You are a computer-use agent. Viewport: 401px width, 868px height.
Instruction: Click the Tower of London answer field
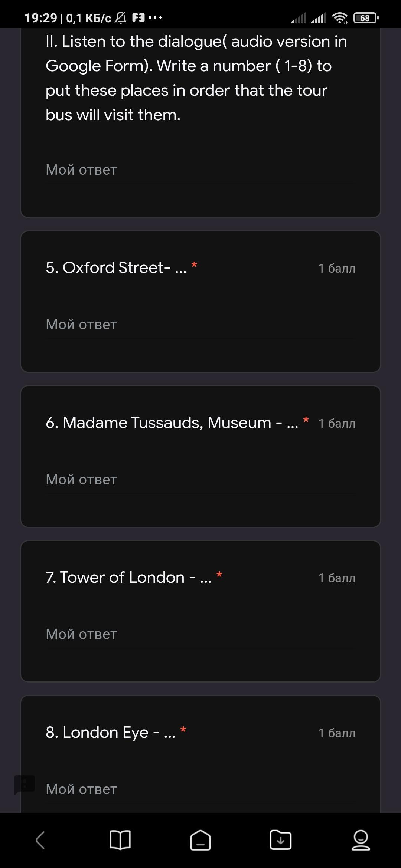200,634
